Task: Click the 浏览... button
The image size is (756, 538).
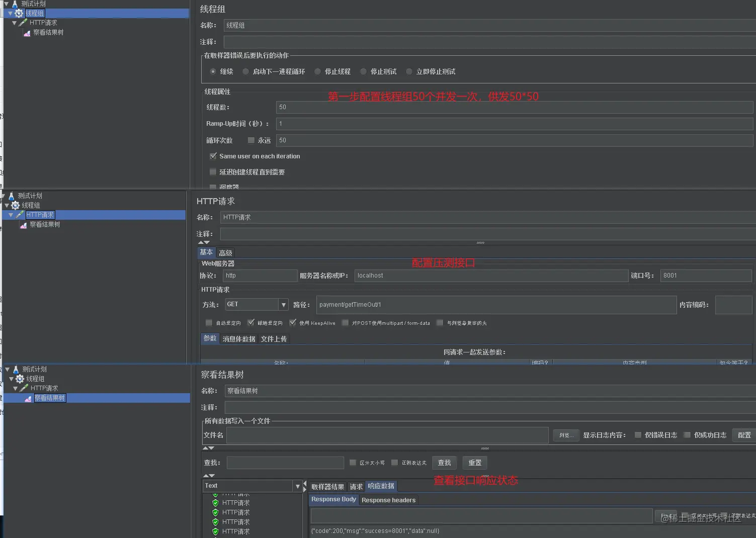Action: pos(566,435)
